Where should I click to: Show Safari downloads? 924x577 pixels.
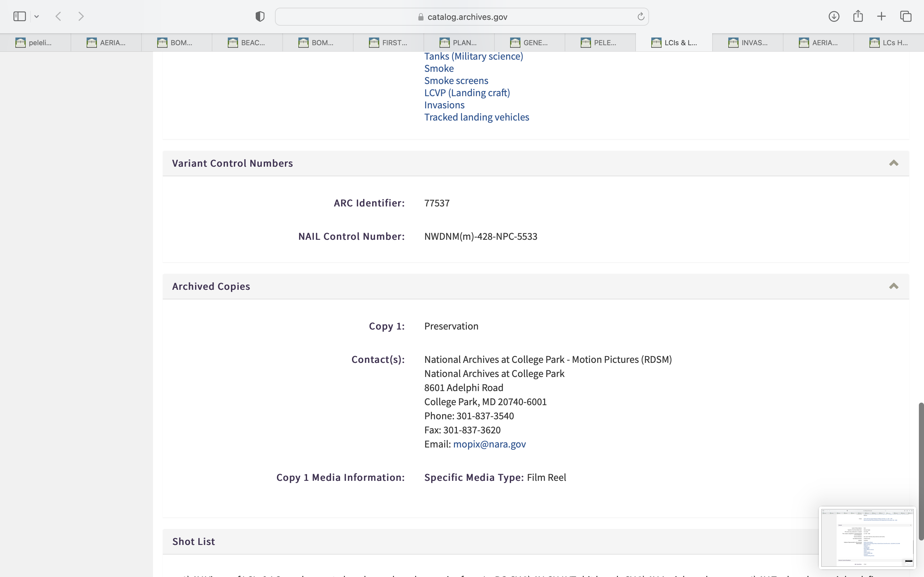(x=834, y=16)
